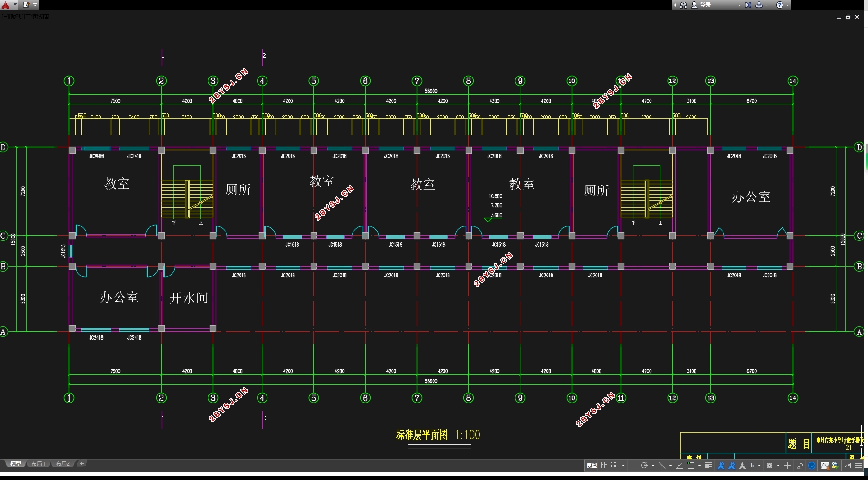Open the 二维线框 visual style menu
Viewport: 868px width, 480px height.
coord(37,17)
